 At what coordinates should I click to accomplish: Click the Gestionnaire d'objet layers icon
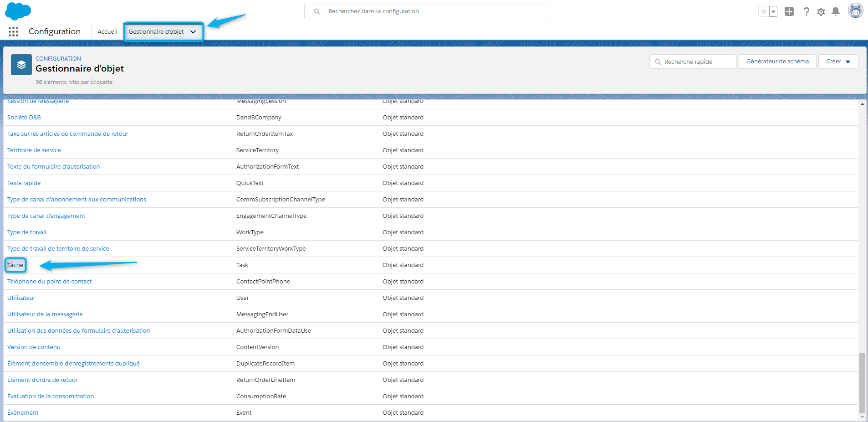[x=21, y=65]
